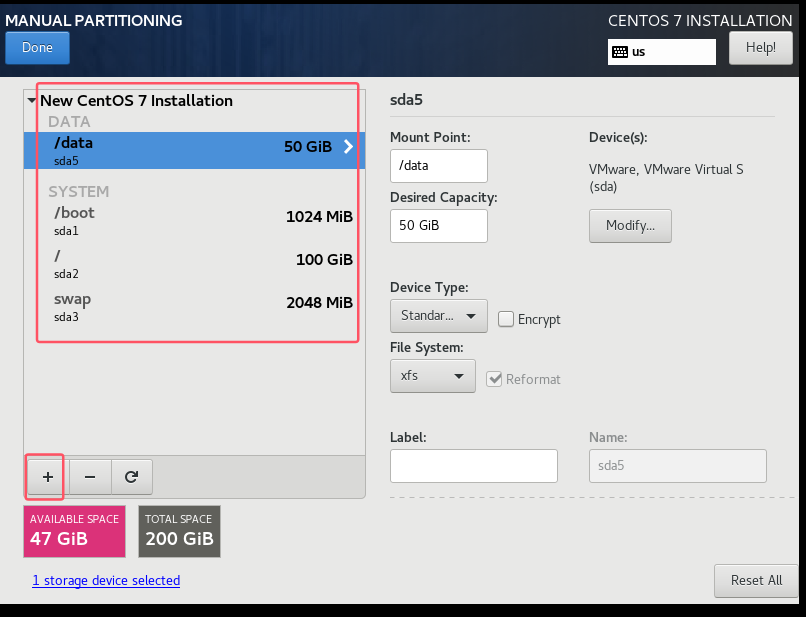This screenshot has width=806, height=617.
Task: Open the File System xfs dropdown
Action: coord(432,376)
